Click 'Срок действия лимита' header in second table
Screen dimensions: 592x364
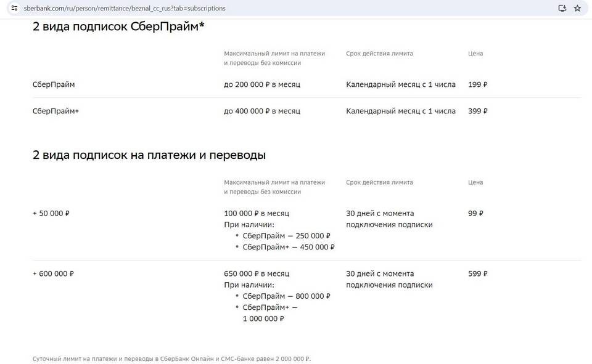pos(379,182)
